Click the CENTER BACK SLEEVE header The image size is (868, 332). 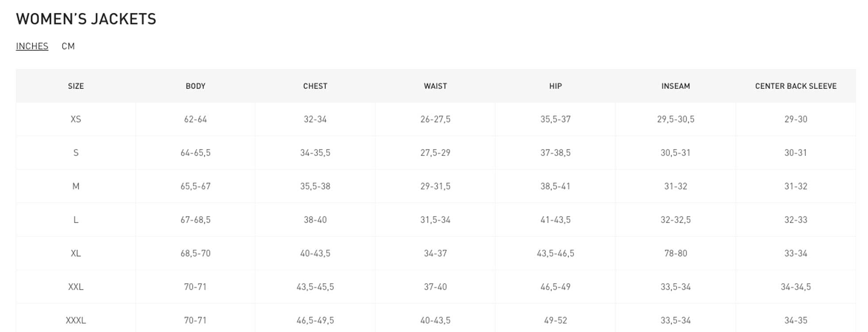(x=796, y=86)
